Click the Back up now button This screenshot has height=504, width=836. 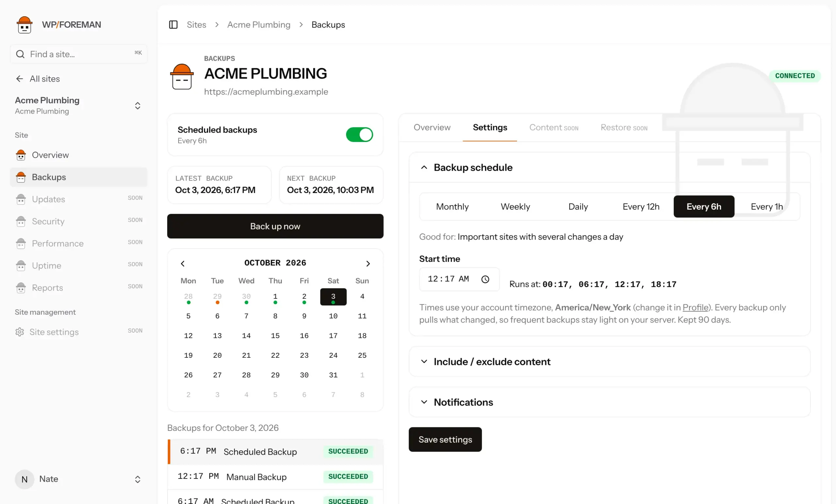tap(275, 226)
